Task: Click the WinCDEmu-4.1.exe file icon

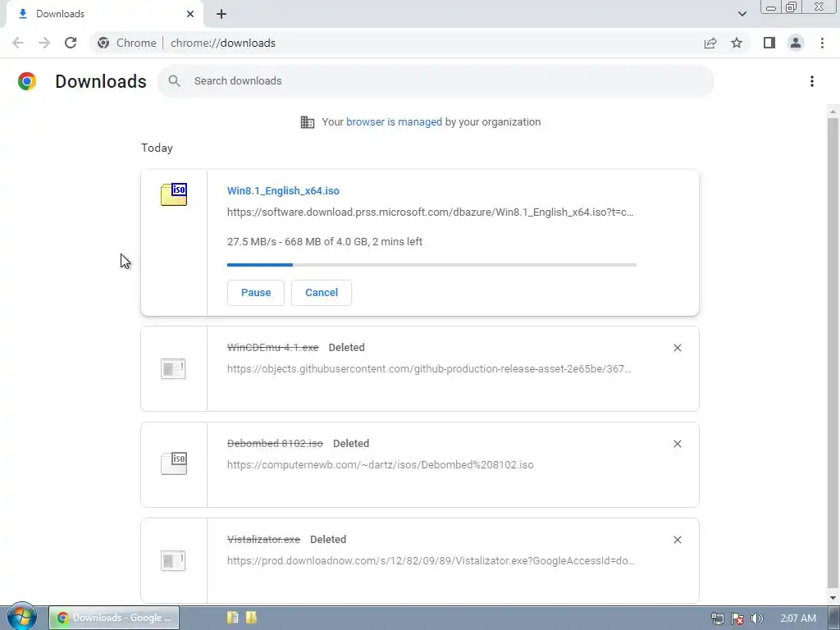Action: 173,368
